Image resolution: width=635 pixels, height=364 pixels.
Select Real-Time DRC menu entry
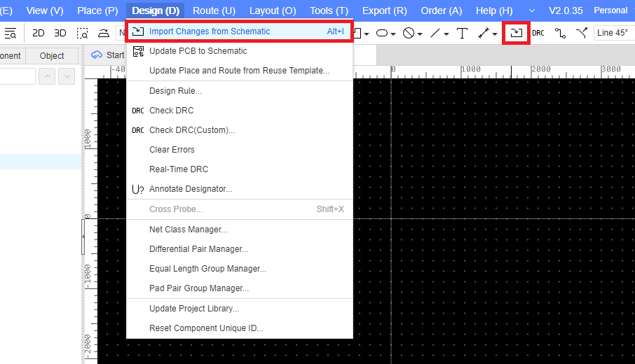pos(178,169)
